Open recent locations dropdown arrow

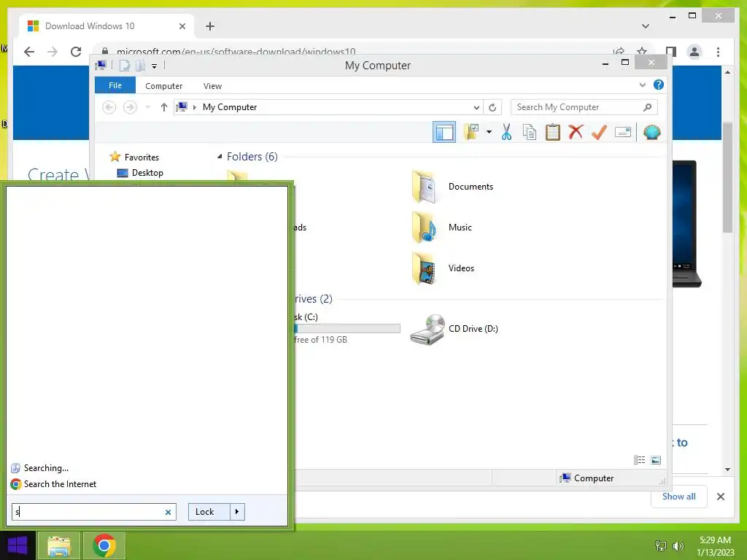coord(147,107)
